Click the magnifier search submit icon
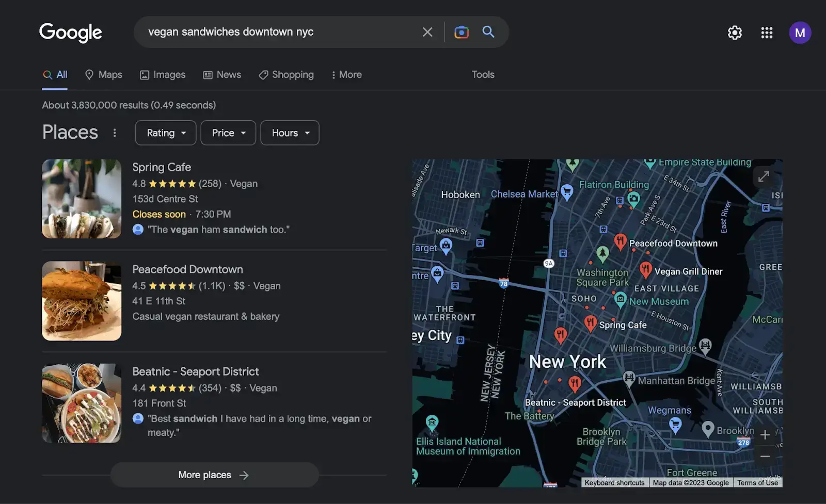Viewport: 826px width, 504px height. tap(488, 32)
